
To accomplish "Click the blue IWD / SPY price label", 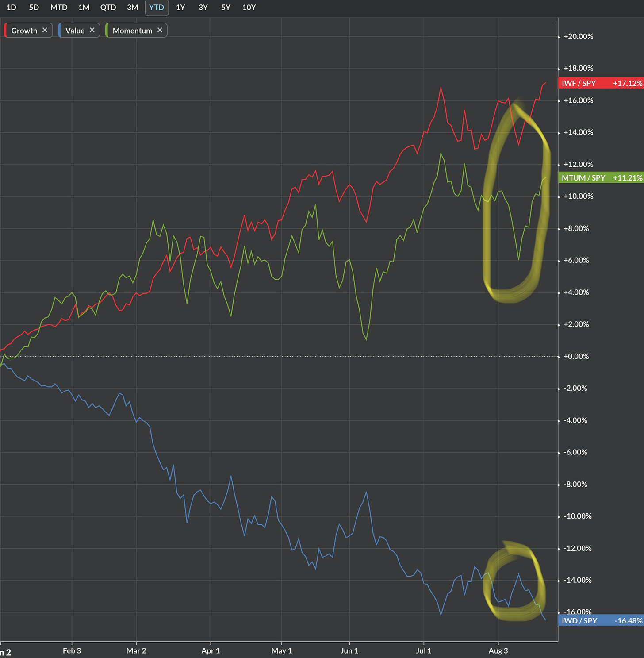I will pos(601,621).
